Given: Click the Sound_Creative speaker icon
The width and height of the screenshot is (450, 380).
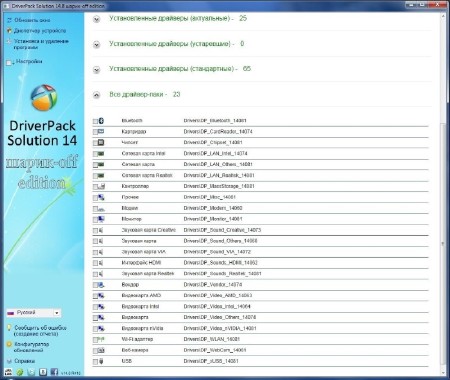Looking at the screenshot, I should pos(101,230).
